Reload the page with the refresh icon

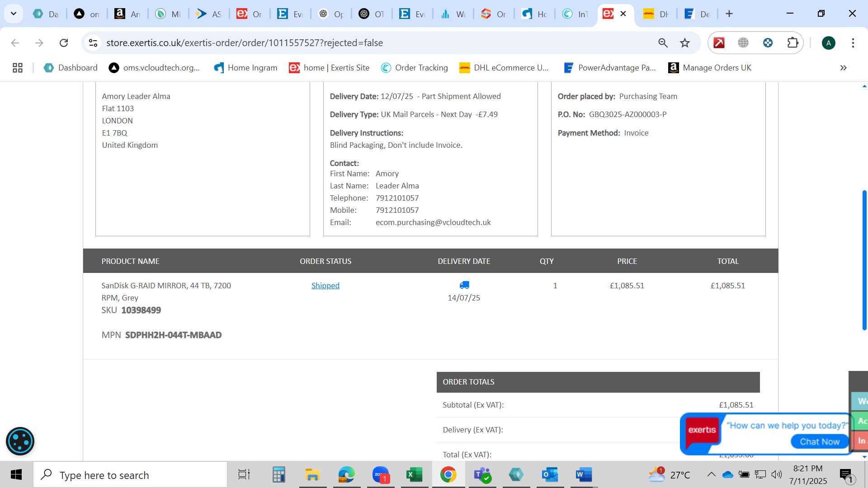tap(64, 43)
